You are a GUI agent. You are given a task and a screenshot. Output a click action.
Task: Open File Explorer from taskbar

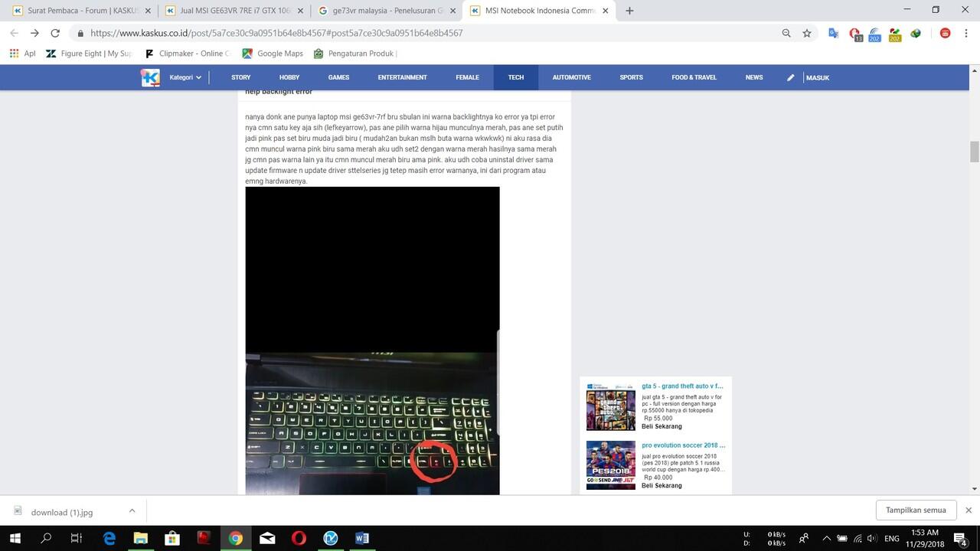(140, 538)
